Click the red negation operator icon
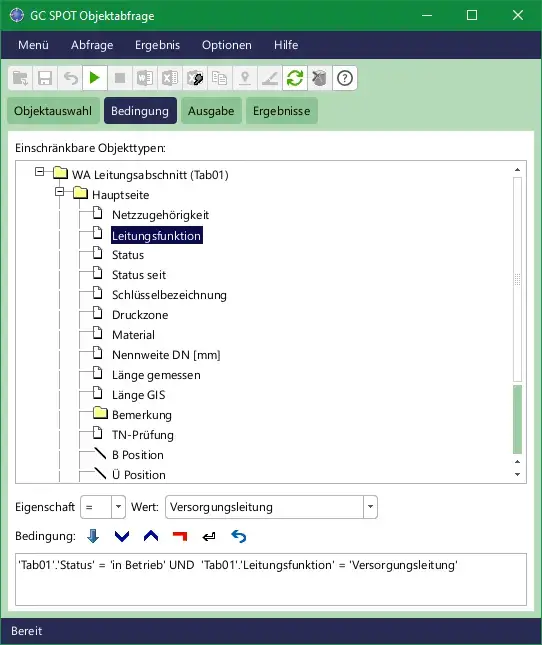Viewport: 542px width, 645px height. pyautogui.click(x=180, y=536)
